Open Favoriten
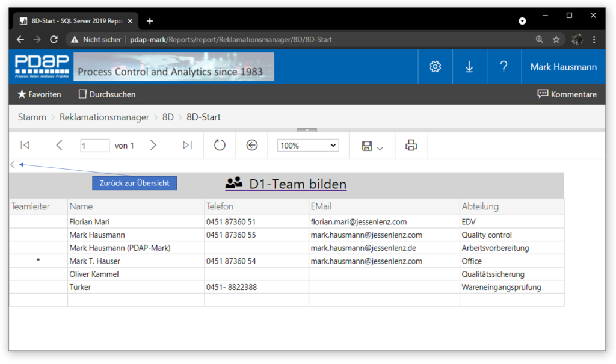 tap(39, 94)
